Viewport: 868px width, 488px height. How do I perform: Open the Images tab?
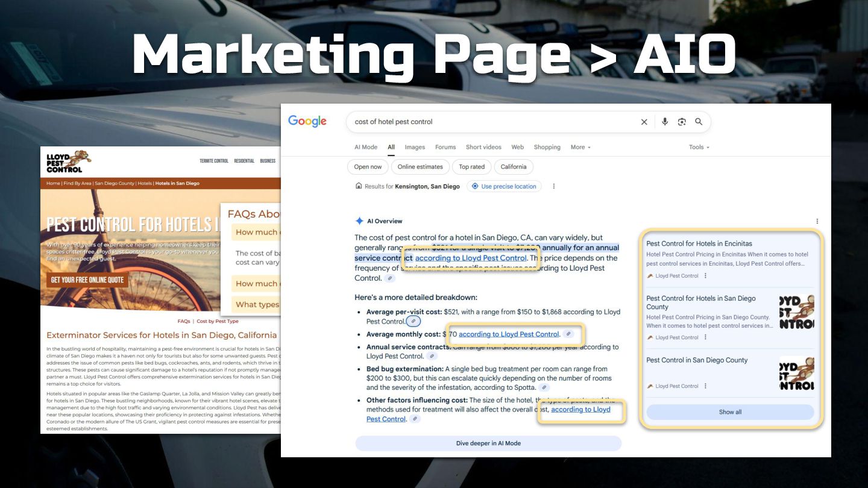tap(415, 147)
